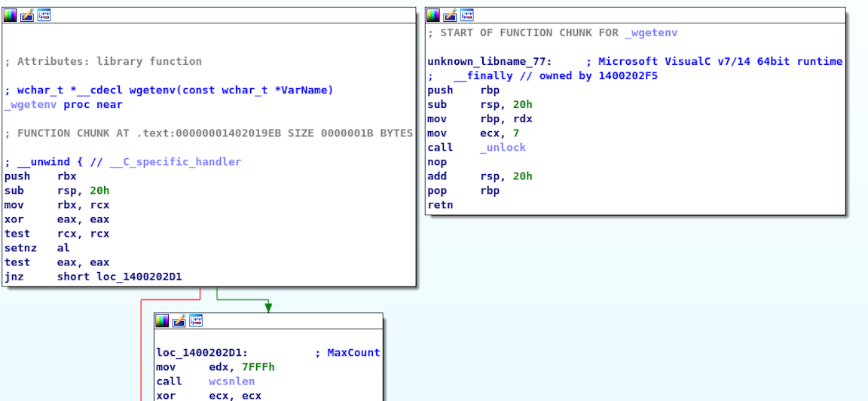Click the '; MaxCount' comment
This screenshot has height=401, width=868.
point(347,353)
